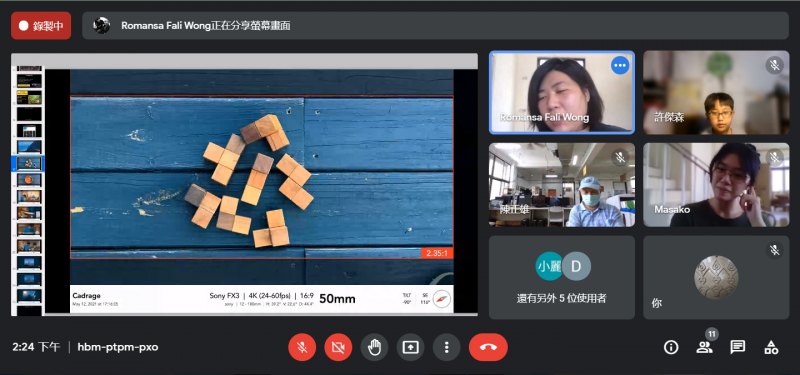Turn on your camera
The width and height of the screenshot is (800, 375).
pyautogui.click(x=338, y=347)
